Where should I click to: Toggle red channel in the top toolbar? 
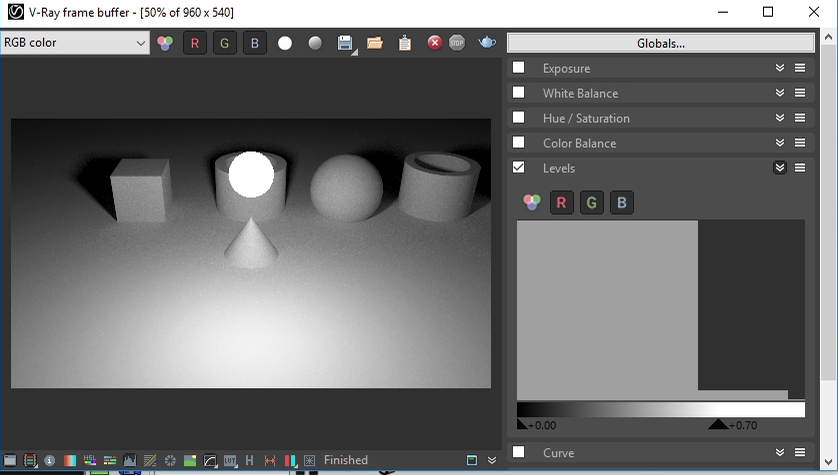[x=195, y=43]
